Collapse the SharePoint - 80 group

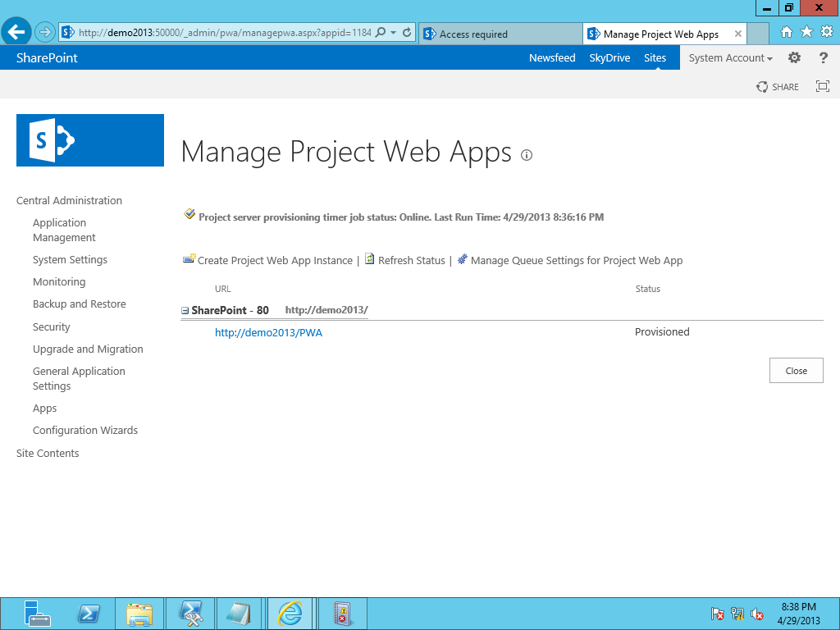tap(185, 310)
